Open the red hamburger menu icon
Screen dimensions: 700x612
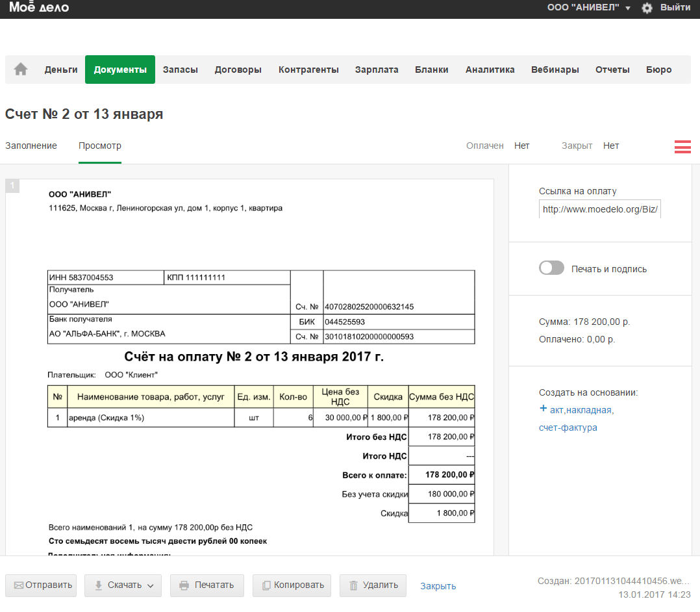(682, 146)
